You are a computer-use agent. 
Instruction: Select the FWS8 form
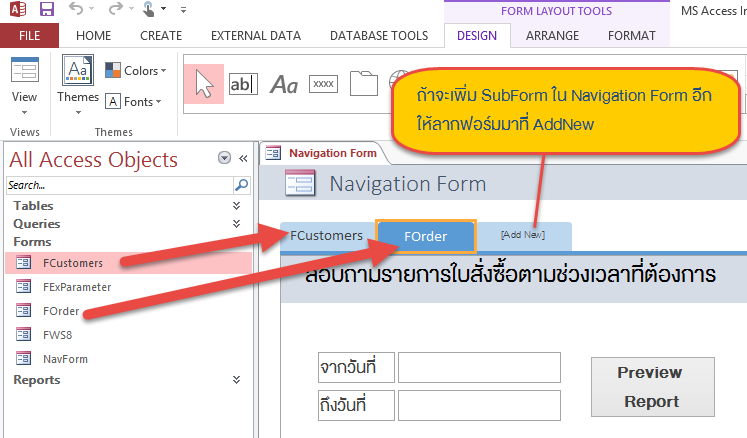(128, 335)
